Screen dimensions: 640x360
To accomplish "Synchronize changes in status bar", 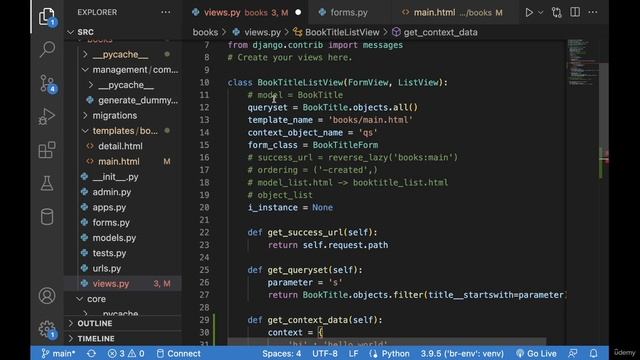I will 91,353.
